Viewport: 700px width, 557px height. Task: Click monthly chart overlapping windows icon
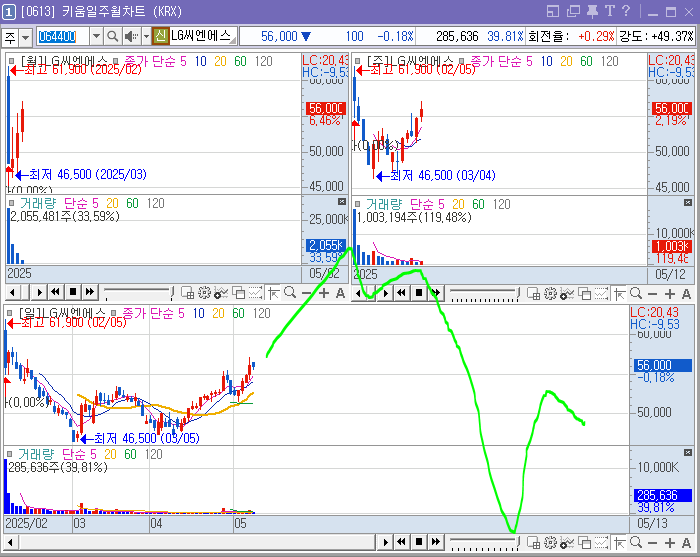pyautogui.click(x=238, y=293)
